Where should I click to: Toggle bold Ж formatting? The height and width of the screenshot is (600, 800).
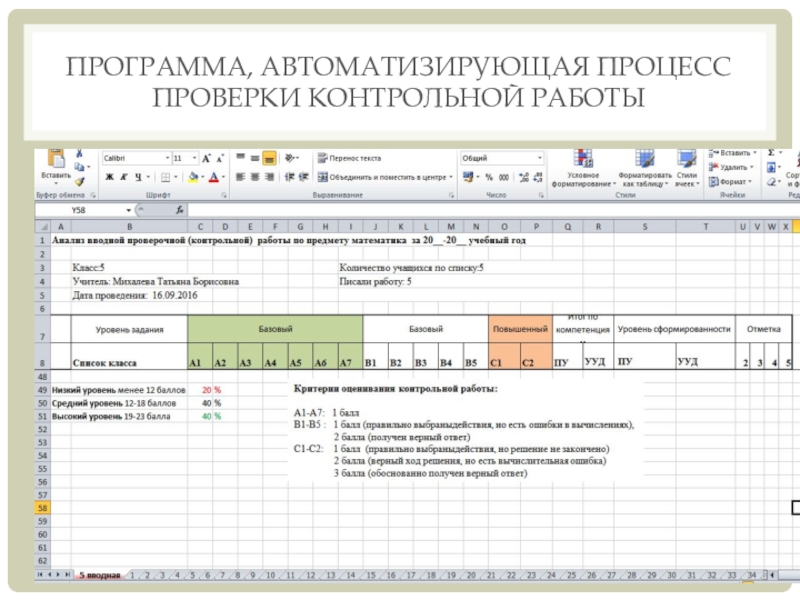(x=109, y=178)
